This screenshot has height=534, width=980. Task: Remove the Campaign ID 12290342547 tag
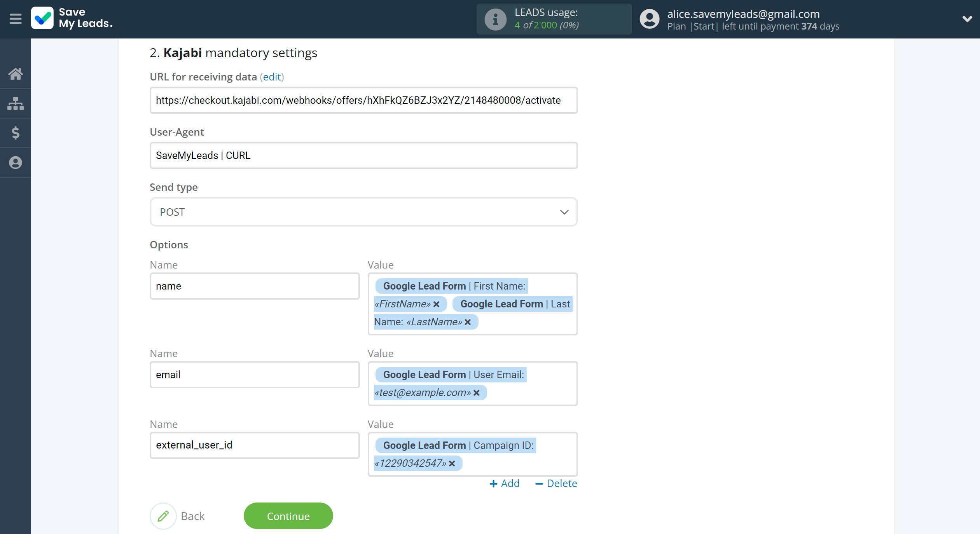coord(452,463)
